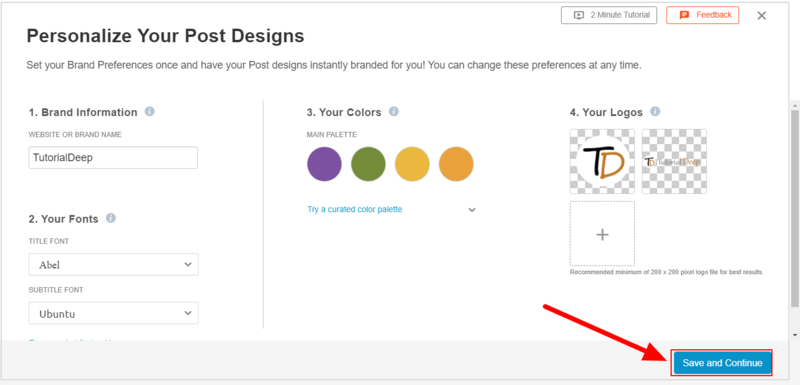Click Try a curated color palette link
This screenshot has height=385, width=800.
355,209
